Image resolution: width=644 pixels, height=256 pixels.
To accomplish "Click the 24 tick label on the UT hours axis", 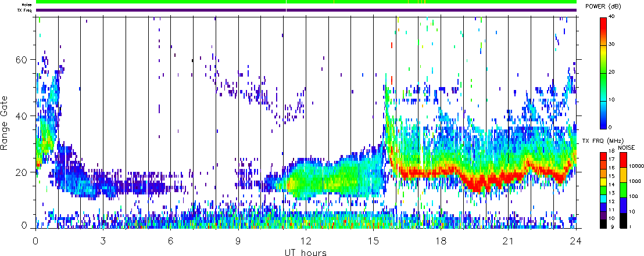I will click(576, 241).
